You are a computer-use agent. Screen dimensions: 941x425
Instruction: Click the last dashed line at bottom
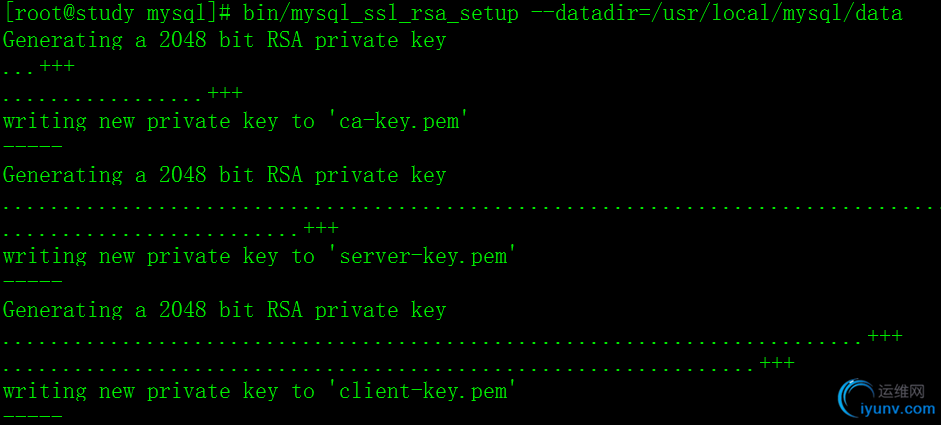(x=33, y=416)
